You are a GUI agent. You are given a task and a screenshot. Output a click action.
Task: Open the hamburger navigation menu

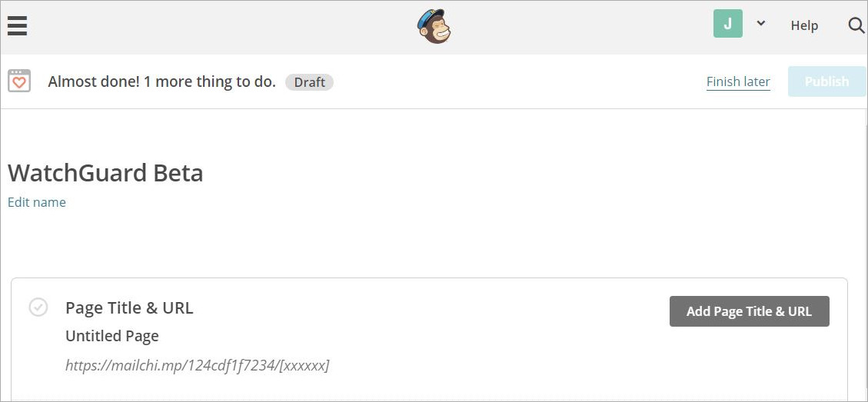(17, 25)
